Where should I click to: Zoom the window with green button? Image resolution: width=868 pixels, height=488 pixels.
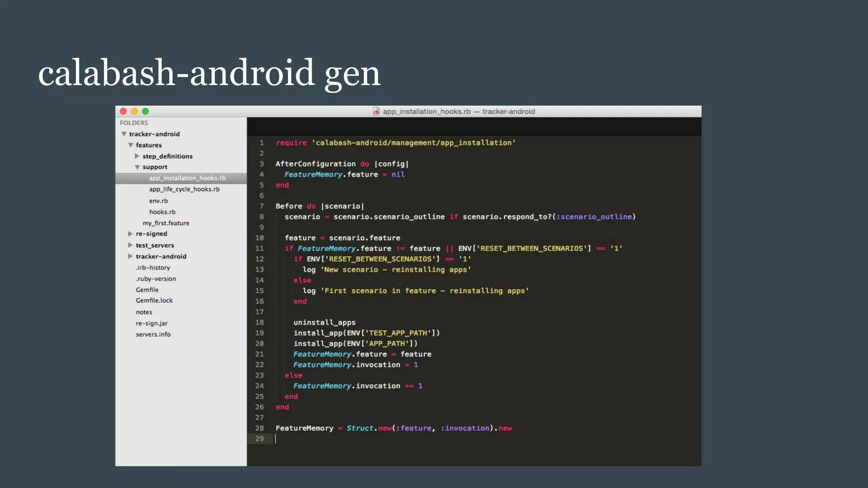[145, 111]
